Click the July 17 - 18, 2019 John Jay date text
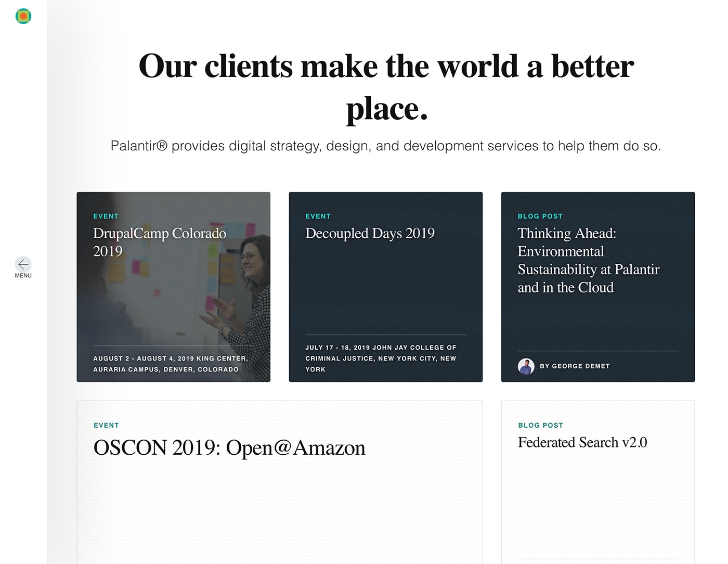The width and height of the screenshot is (728, 564). click(381, 358)
